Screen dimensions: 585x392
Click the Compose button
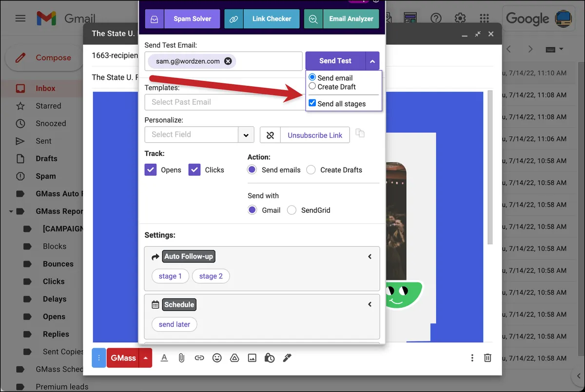(x=44, y=58)
